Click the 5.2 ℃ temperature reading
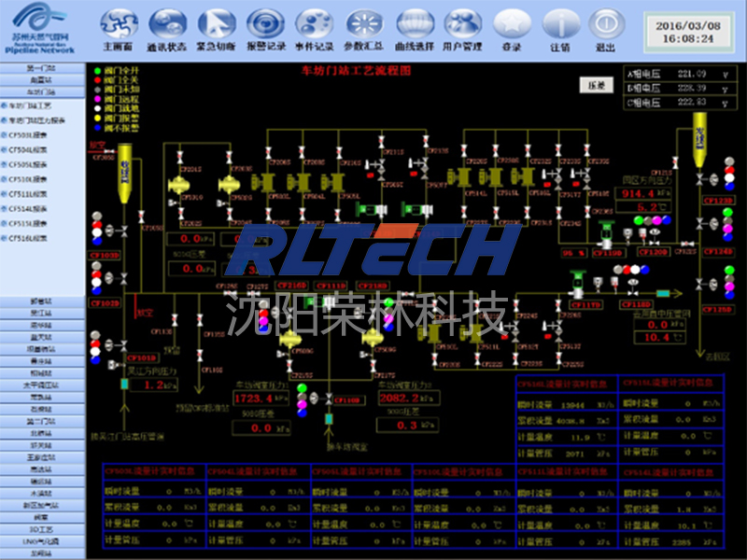Viewport: 747px width, 560px height. point(643,207)
